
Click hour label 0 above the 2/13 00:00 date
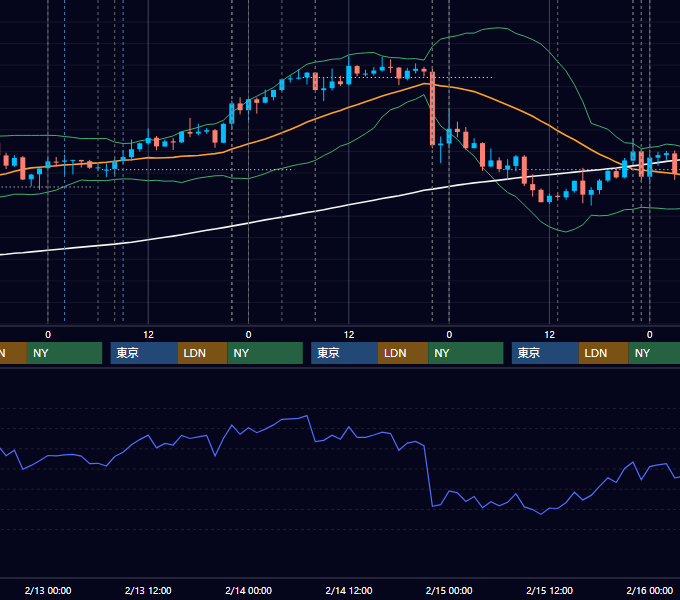(48, 335)
